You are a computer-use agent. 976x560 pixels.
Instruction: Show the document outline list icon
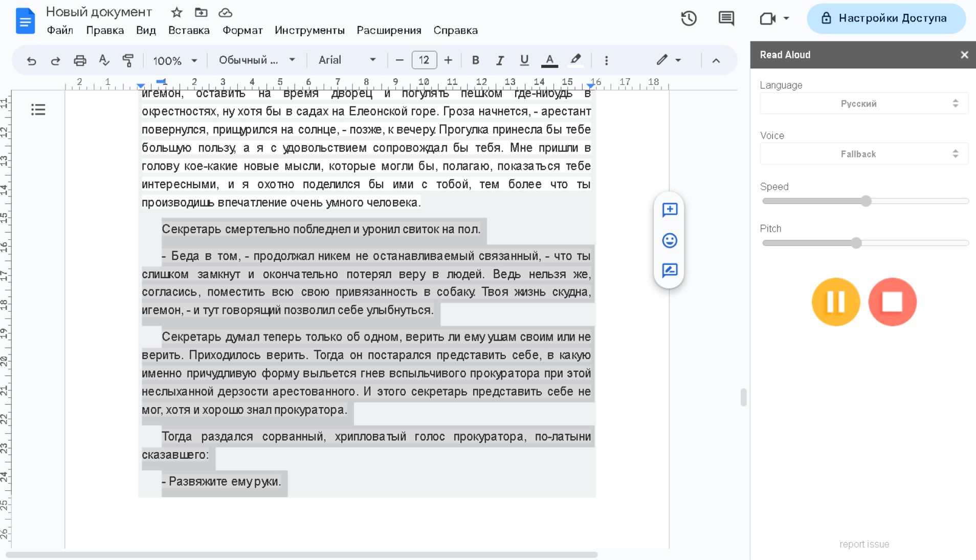click(38, 109)
